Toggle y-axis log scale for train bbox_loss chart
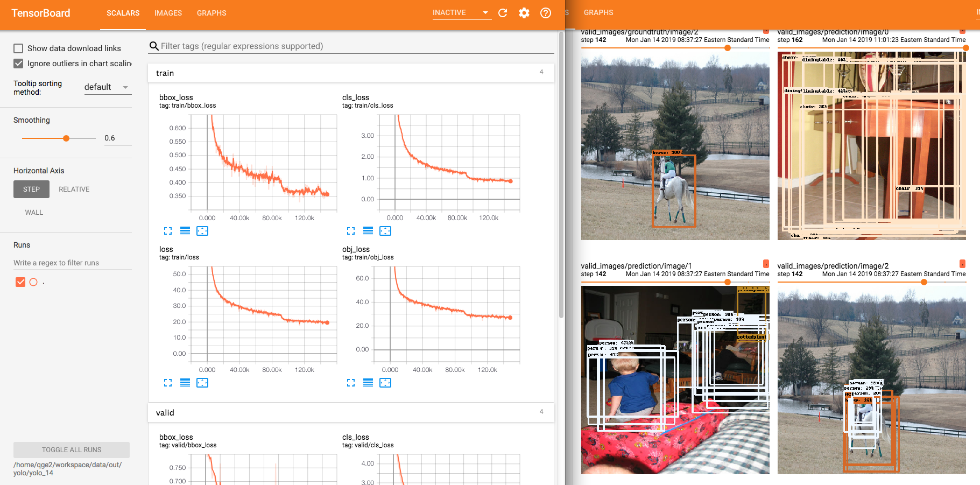980x485 pixels. [x=185, y=231]
